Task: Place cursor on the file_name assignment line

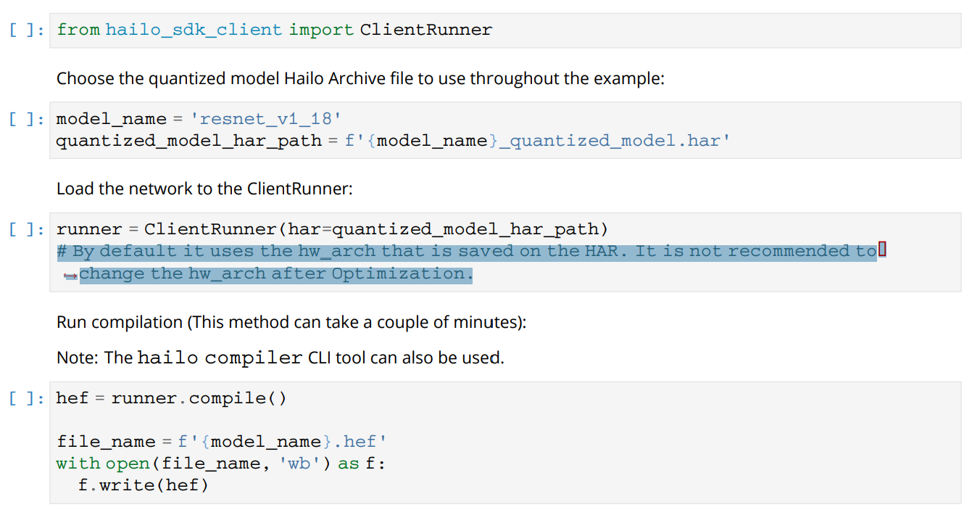Action: (x=217, y=442)
